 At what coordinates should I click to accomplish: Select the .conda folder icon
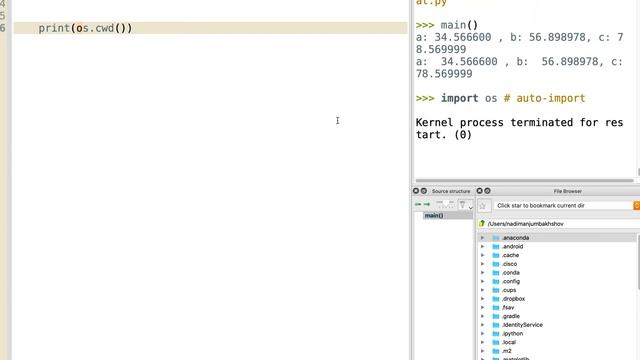(496, 273)
